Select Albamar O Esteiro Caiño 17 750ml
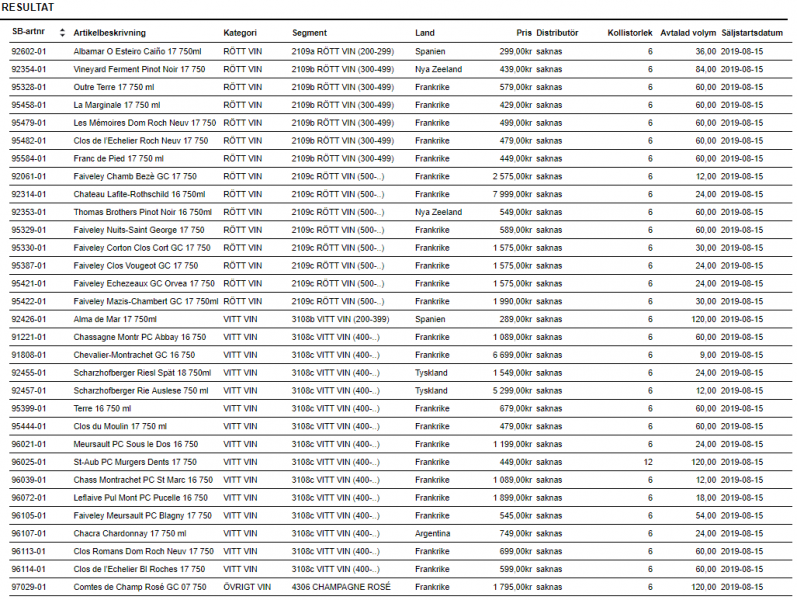Screen dimensions: 797x600 coord(137,51)
